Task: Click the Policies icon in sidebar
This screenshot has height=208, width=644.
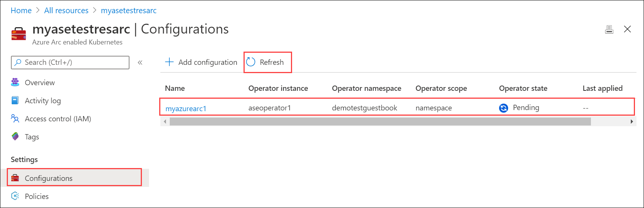Action: 15,196
